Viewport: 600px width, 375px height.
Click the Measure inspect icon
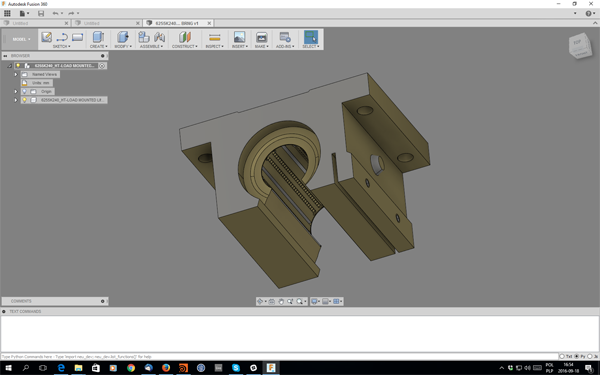[x=215, y=37]
